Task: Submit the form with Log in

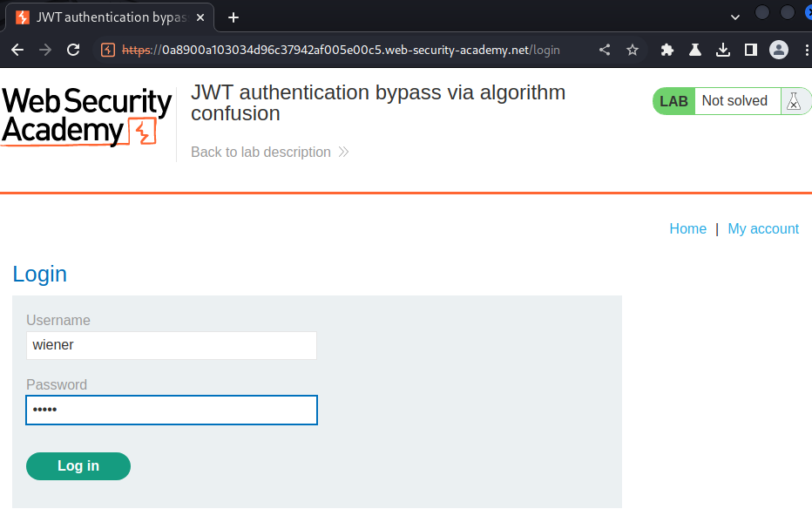Action: click(x=78, y=466)
